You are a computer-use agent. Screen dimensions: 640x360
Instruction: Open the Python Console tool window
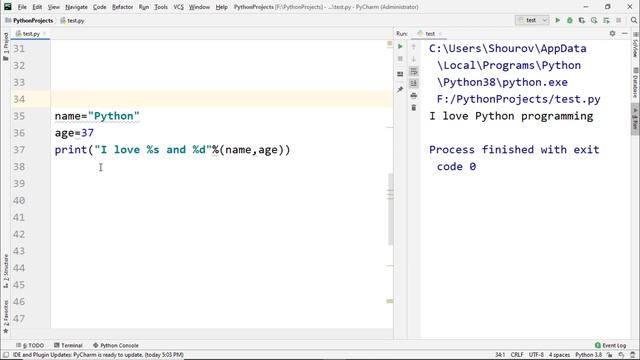116,345
